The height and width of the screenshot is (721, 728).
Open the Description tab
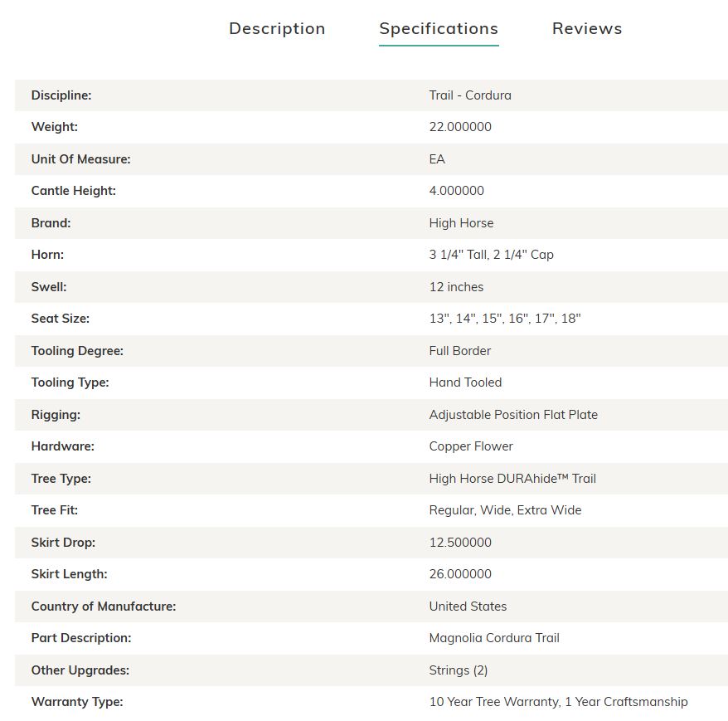(277, 29)
